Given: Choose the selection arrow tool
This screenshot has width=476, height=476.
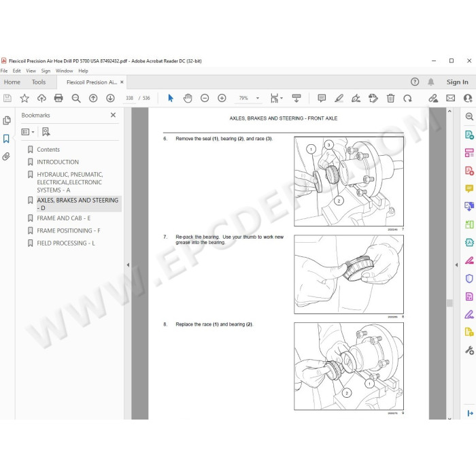Looking at the screenshot, I should [x=171, y=98].
